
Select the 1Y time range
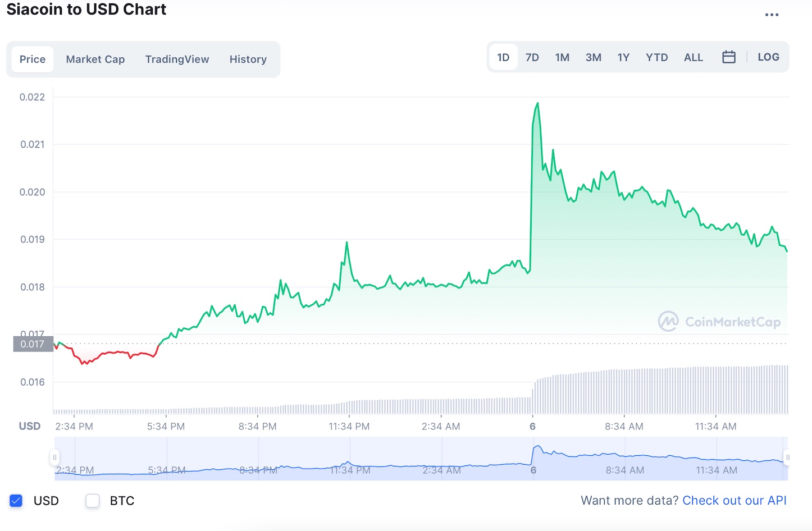[x=623, y=57]
